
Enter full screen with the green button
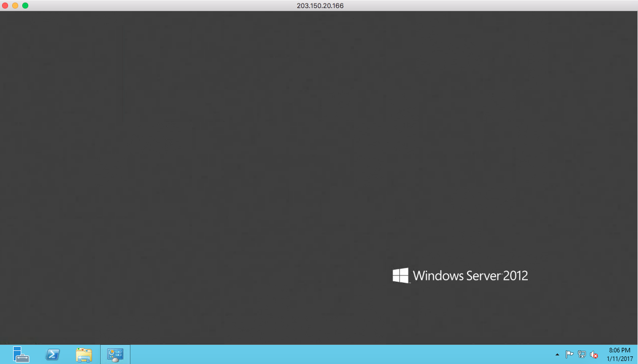pos(25,6)
